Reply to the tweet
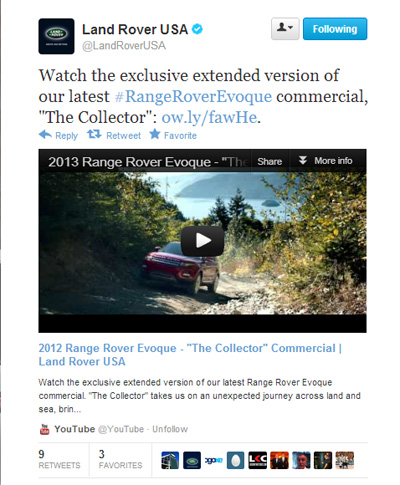Image resolution: width=400 pixels, height=485 pixels. pyautogui.click(x=58, y=135)
